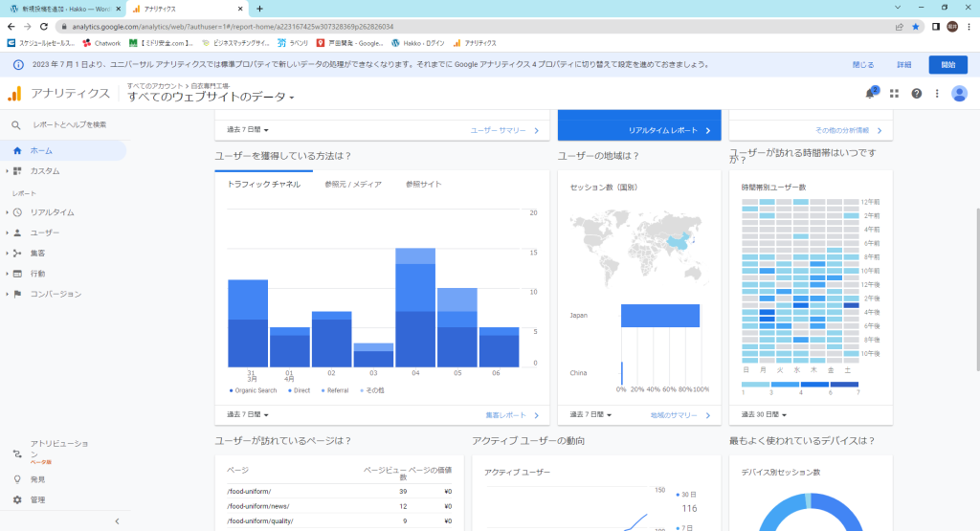
Task: Click Direct legend item
Action: coord(299,390)
